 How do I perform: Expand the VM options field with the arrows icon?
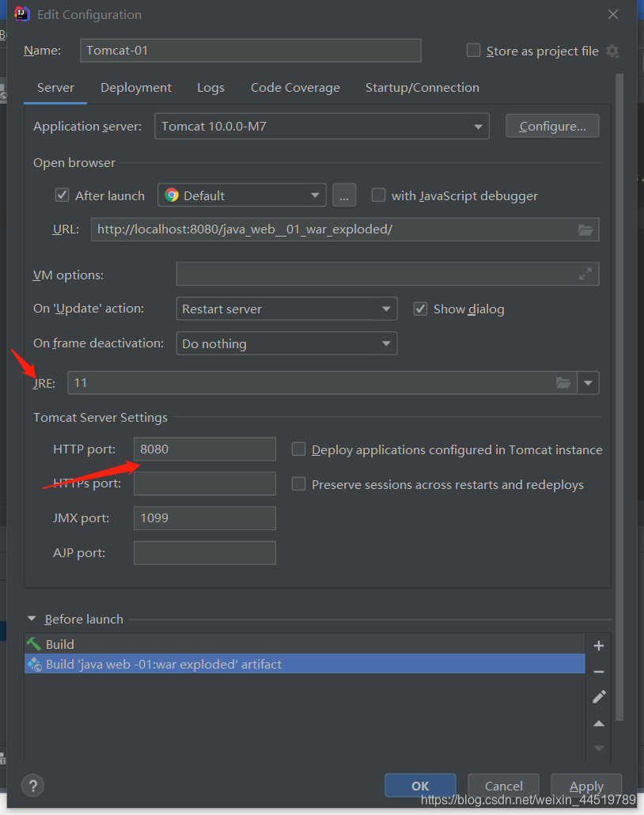[585, 274]
